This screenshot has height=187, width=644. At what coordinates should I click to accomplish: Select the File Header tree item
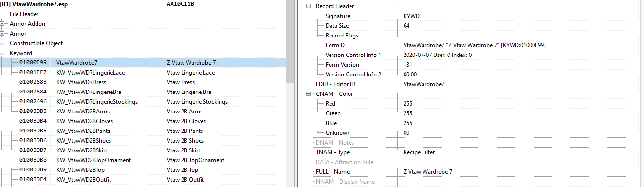24,14
